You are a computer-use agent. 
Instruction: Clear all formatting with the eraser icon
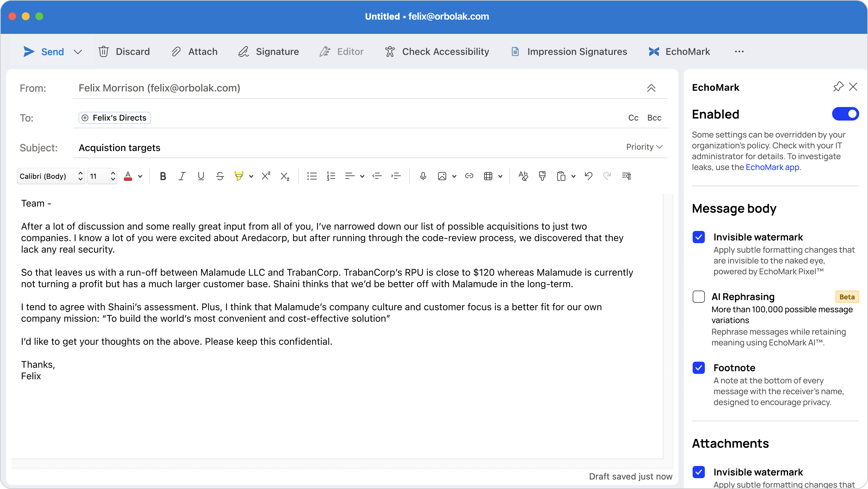(523, 176)
